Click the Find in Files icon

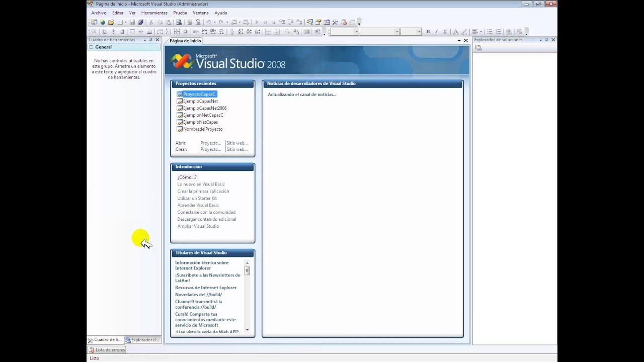click(x=179, y=22)
